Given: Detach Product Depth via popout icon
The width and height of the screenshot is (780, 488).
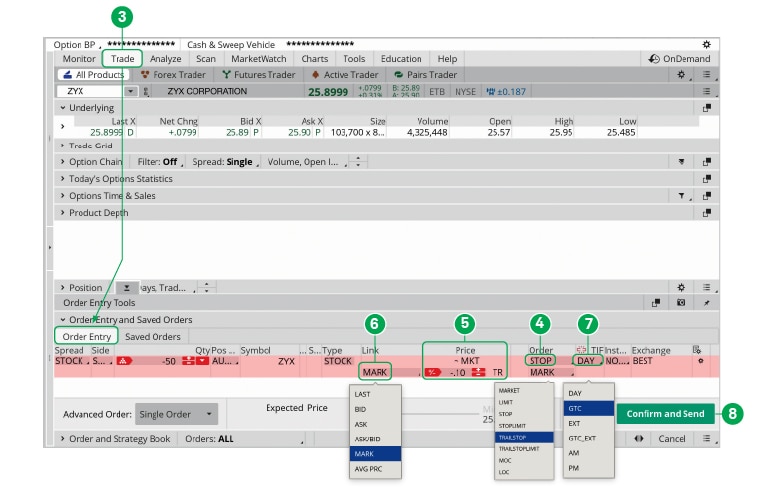Looking at the screenshot, I should coord(706,213).
